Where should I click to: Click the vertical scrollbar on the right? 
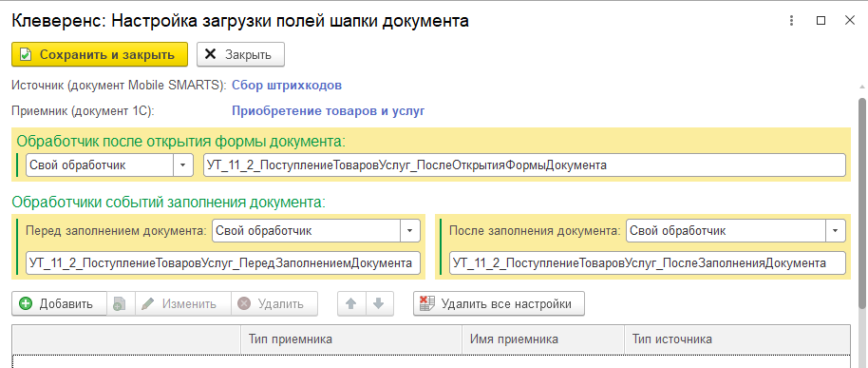tap(862, 203)
